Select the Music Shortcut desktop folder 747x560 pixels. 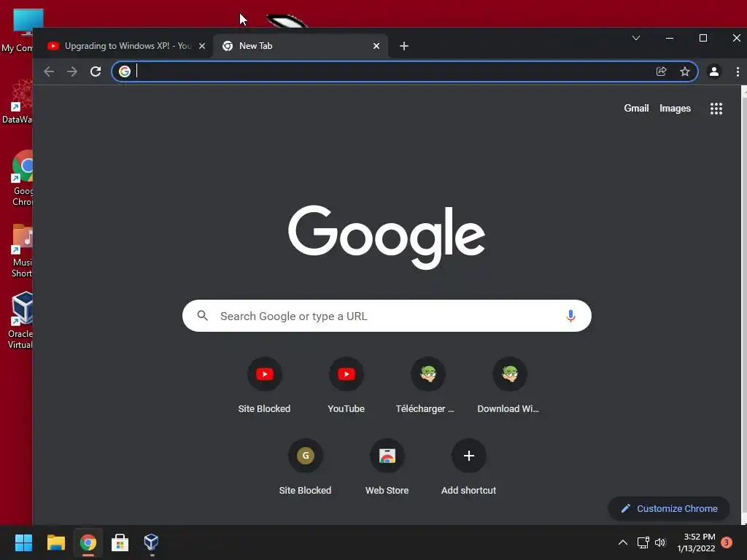[x=21, y=251]
